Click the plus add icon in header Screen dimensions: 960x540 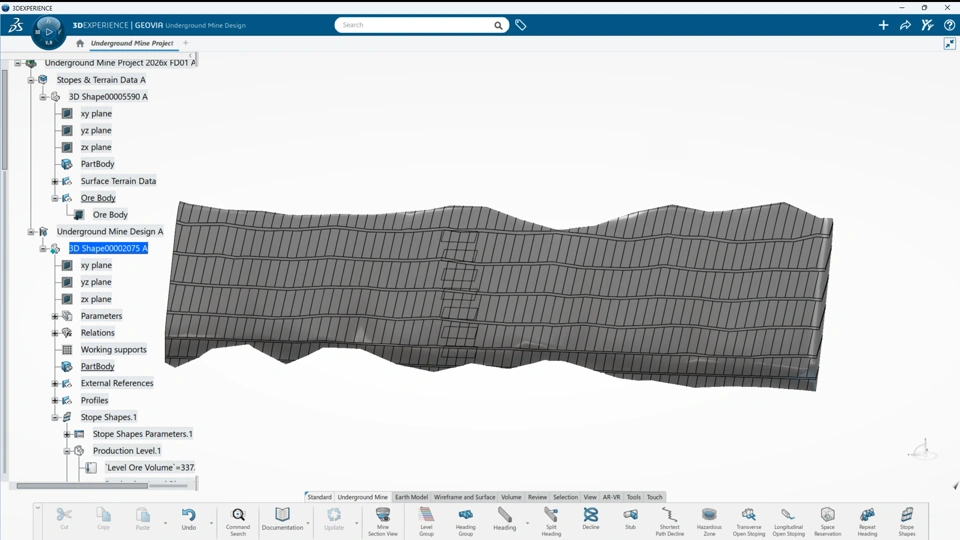[883, 25]
